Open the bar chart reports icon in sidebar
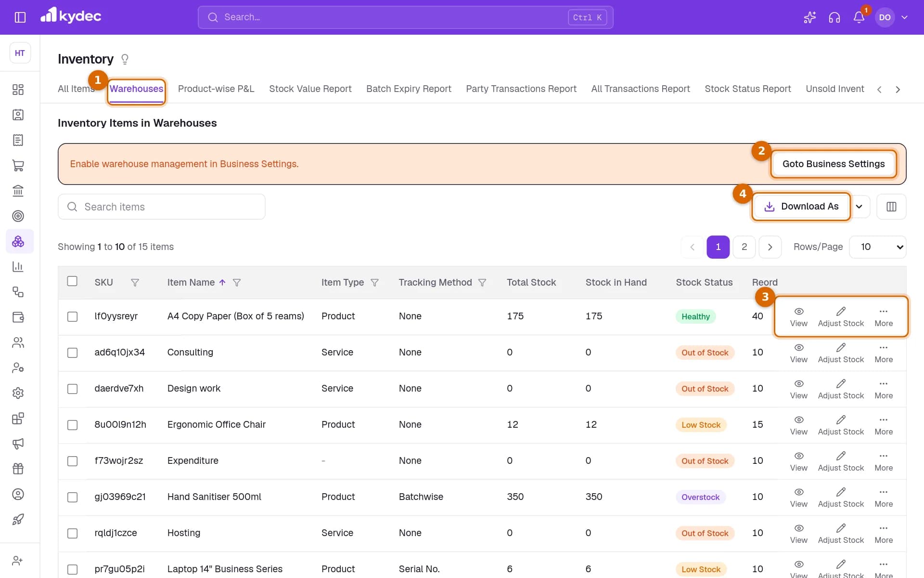Screen dimensions: 924x578 coord(18,266)
